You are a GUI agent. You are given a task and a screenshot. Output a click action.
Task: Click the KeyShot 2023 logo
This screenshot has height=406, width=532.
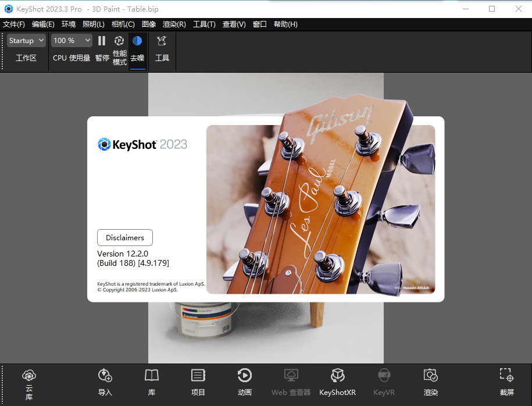coord(142,144)
